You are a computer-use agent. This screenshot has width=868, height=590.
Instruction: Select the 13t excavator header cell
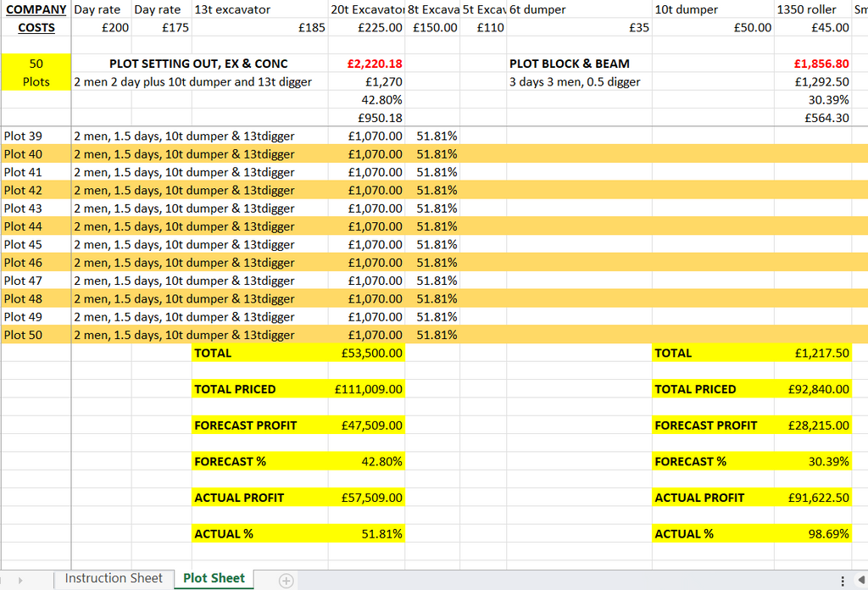[259, 9]
